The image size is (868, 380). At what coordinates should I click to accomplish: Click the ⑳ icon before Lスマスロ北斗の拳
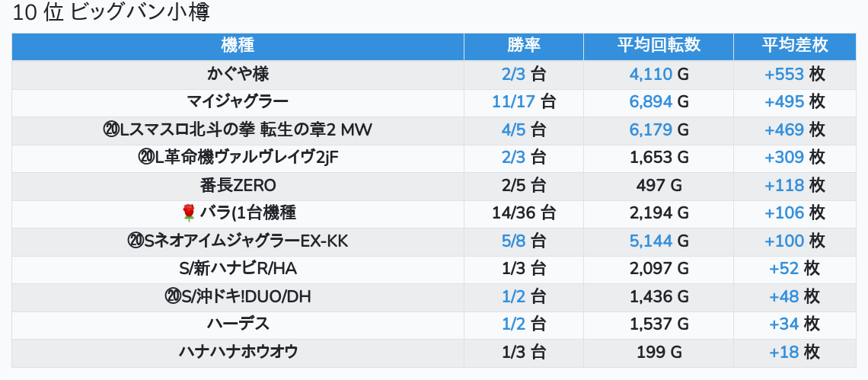tap(110, 130)
